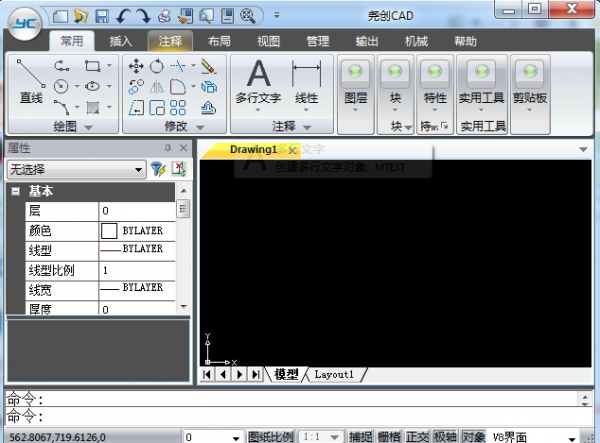Close the Drawing1 document tab

292,150
